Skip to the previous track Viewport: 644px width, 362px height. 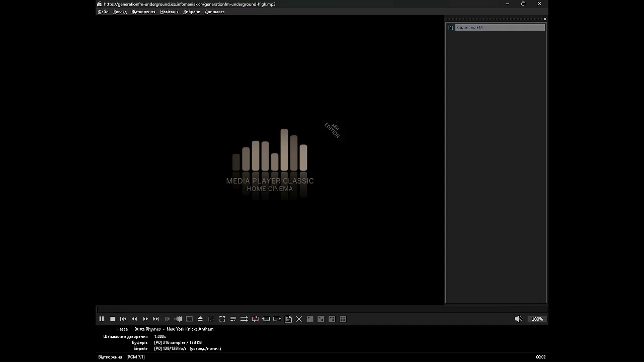point(123,319)
